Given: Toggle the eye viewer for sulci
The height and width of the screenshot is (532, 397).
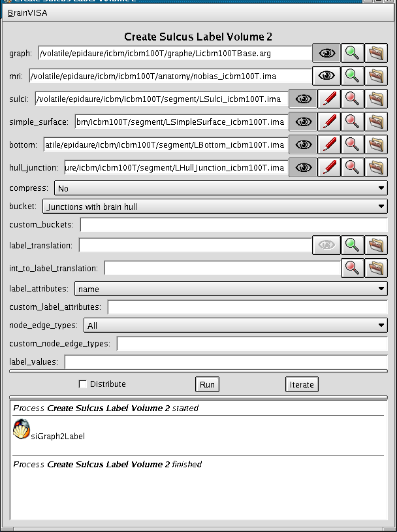Looking at the screenshot, I should 303,99.
